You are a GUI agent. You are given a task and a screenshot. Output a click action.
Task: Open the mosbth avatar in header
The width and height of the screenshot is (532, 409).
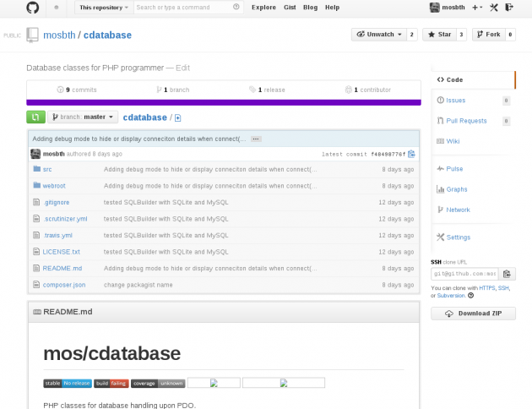(435, 7)
